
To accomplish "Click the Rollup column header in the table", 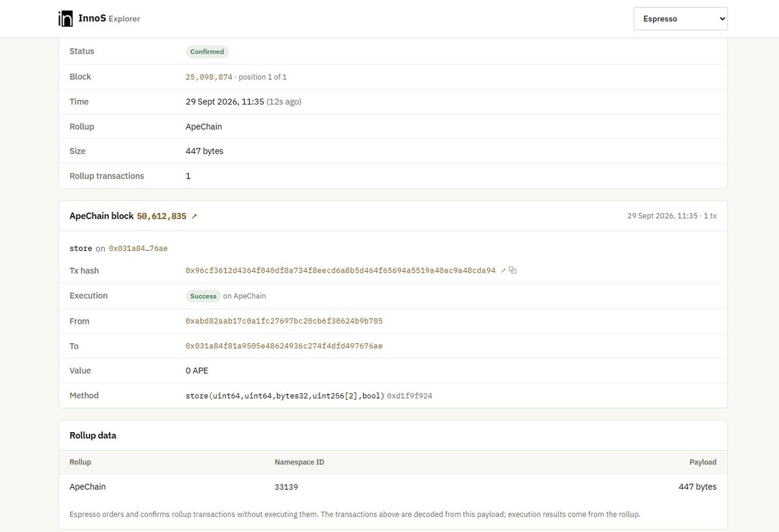I will pyautogui.click(x=80, y=462).
